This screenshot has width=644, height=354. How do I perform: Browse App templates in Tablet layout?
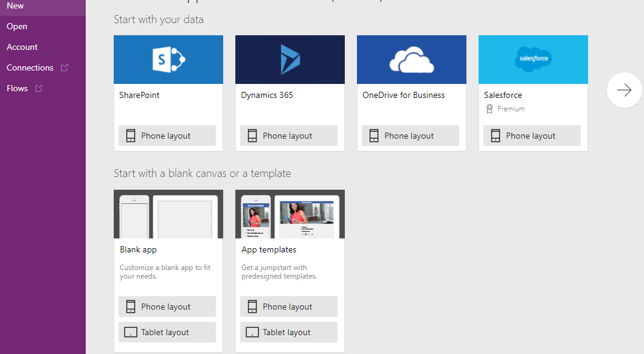288,332
